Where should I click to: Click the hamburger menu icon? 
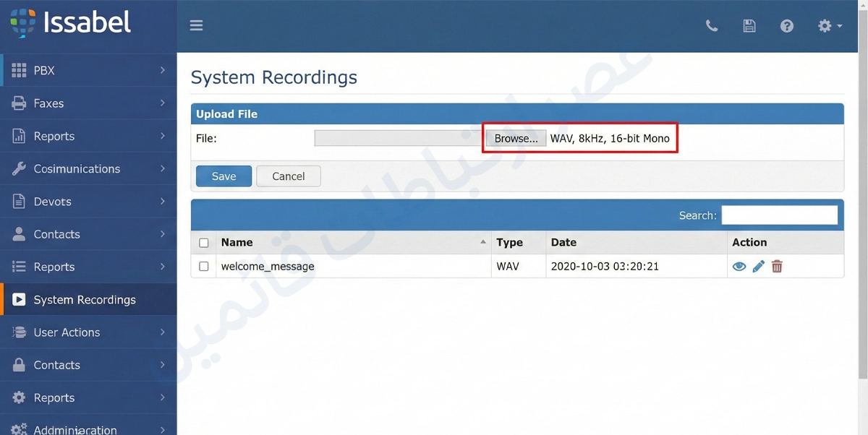tap(196, 25)
